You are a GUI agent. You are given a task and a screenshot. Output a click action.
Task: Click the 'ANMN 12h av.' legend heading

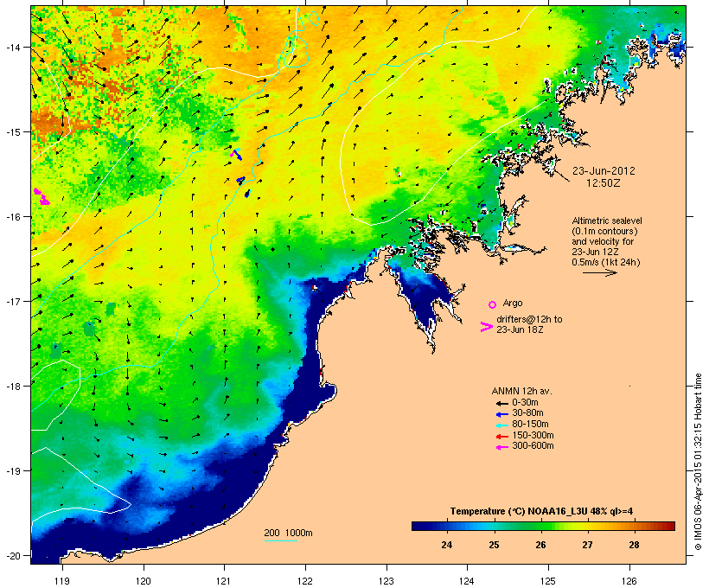pyautogui.click(x=521, y=391)
